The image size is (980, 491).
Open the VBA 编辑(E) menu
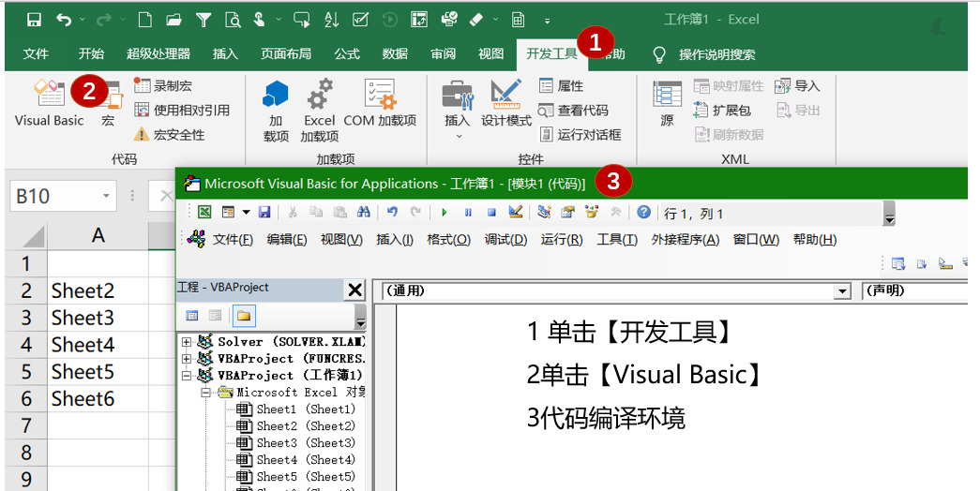(x=287, y=240)
